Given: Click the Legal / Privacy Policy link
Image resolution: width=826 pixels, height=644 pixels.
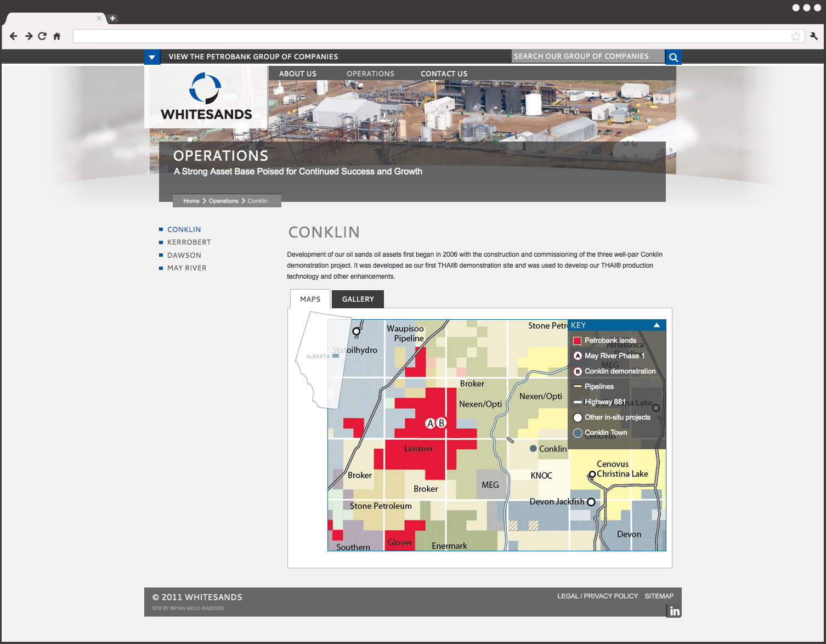Looking at the screenshot, I should pyautogui.click(x=597, y=596).
